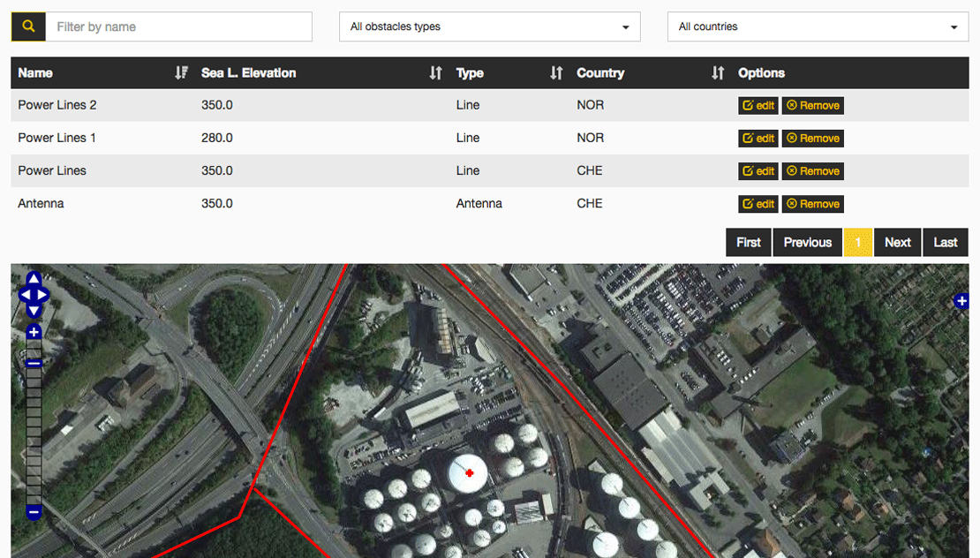Go to Last page
980x558 pixels.
[945, 243]
